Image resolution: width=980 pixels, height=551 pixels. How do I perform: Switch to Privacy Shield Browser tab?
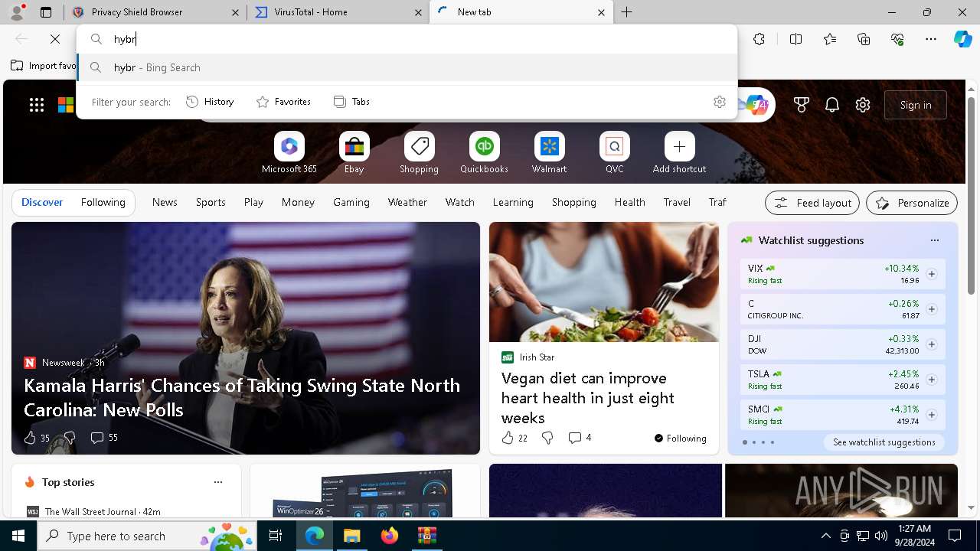155,12
